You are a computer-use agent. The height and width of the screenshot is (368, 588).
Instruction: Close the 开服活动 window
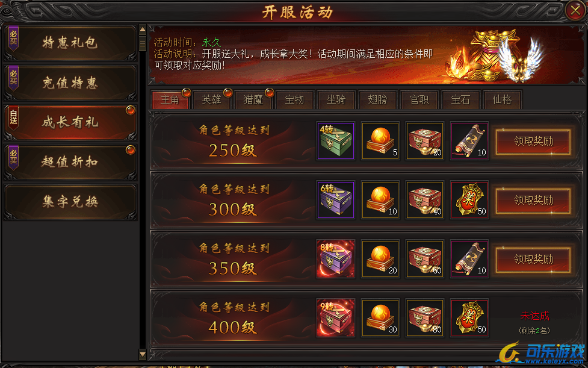pyautogui.click(x=575, y=10)
